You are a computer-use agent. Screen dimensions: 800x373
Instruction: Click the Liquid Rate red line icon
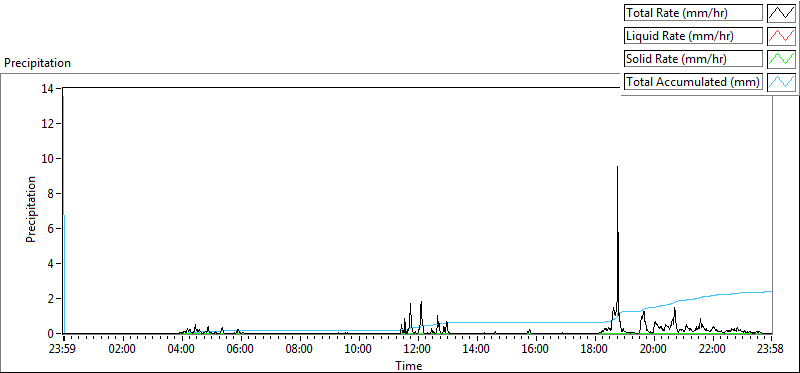(781, 36)
